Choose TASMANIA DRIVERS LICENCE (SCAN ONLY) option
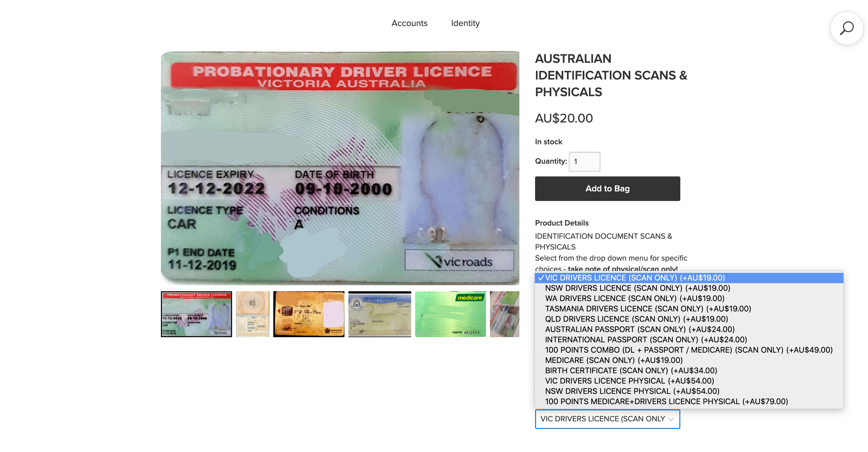Viewport: 868px width, 452px height. [648, 309]
